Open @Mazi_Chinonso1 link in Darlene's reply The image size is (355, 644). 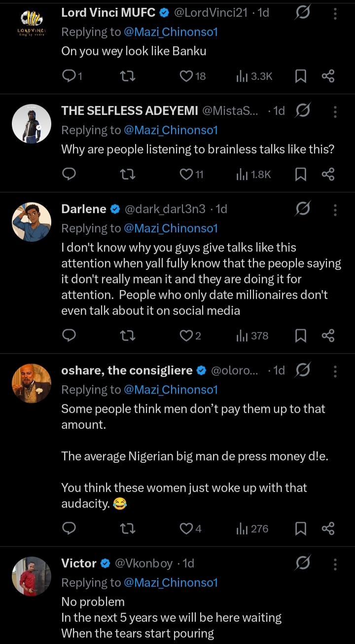(x=171, y=228)
